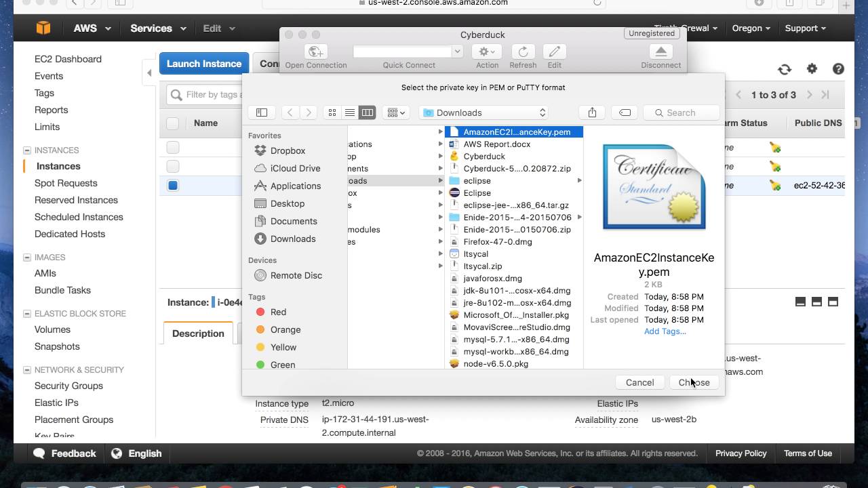
Task: Click the Cyberduck Disconnect eject icon
Action: click(x=660, y=52)
